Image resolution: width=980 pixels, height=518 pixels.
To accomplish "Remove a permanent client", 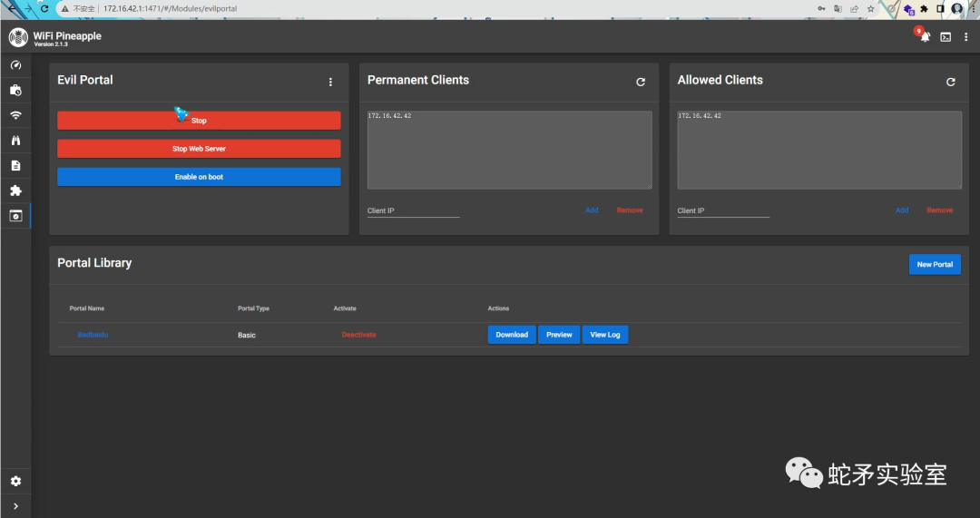I will click(630, 210).
